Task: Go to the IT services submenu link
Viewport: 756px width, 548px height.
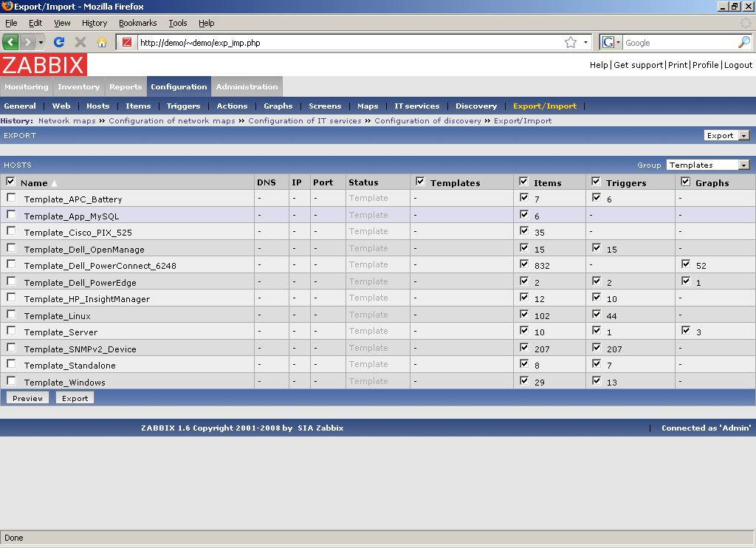Action: click(417, 106)
